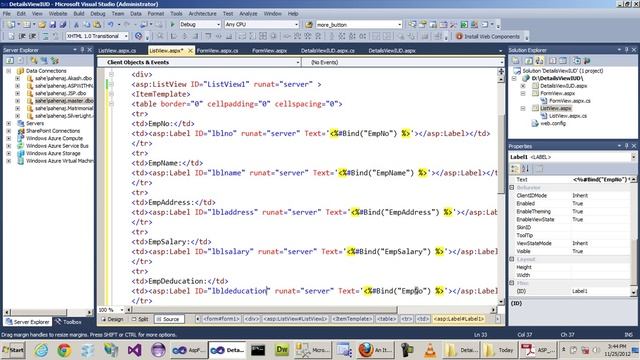The image size is (640, 360).
Task: Close the ListView.aspx tab
Action: coord(190,51)
